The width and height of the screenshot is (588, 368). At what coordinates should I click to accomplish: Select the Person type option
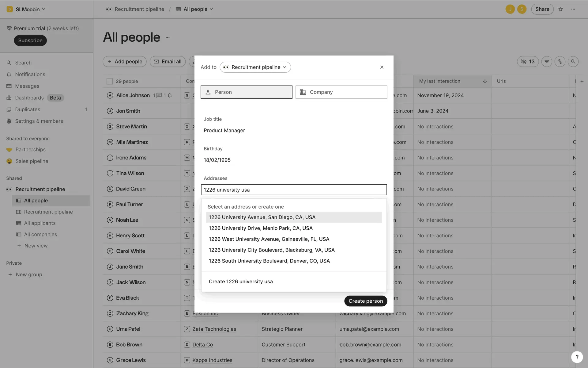(246, 92)
